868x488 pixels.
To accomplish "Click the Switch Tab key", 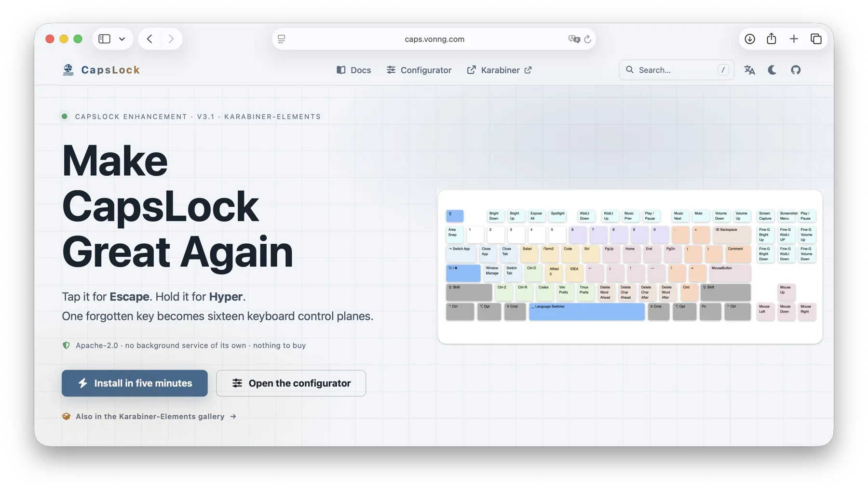I will (513, 273).
